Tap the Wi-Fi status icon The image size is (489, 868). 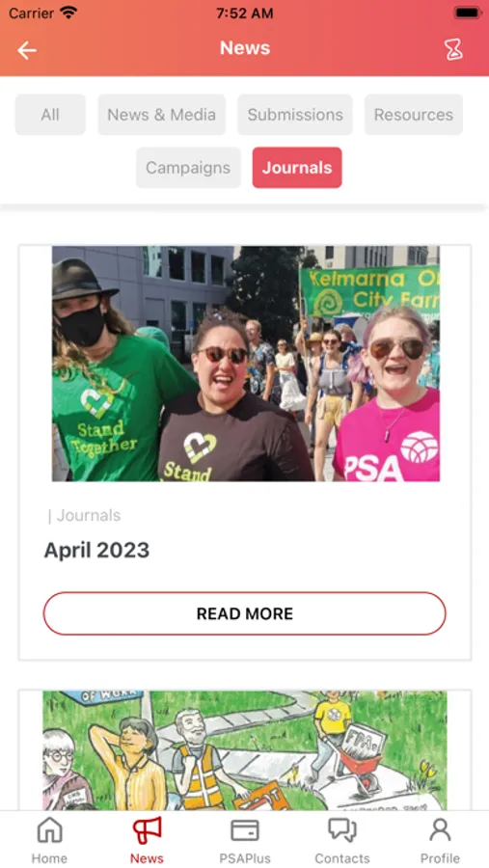click(x=68, y=13)
